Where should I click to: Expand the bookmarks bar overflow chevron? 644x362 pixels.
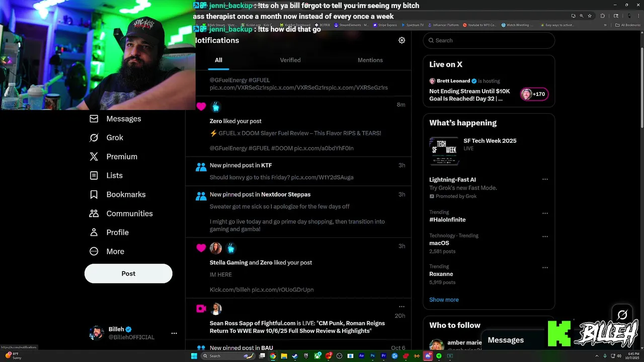tap(605, 25)
